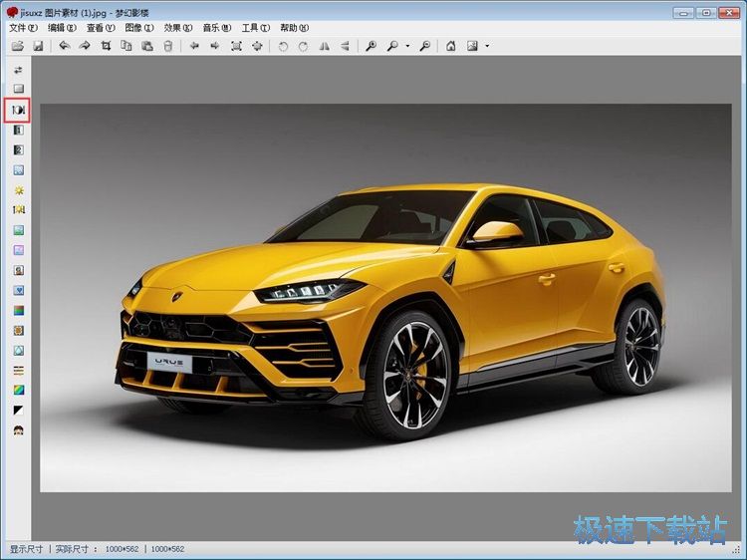Viewport: 747px width, 560px height.
Task: Click the trash Delete icon in toolbar
Action: coord(167,46)
